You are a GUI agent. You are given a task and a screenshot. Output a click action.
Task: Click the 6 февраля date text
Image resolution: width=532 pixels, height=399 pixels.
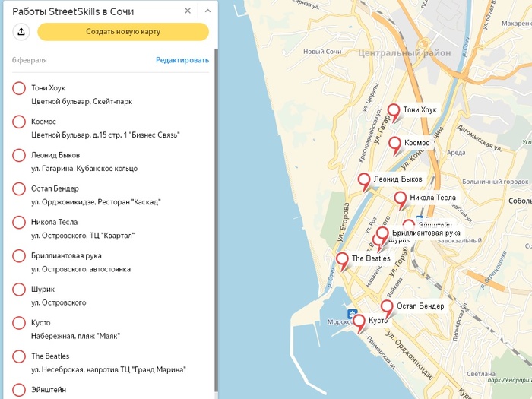(x=30, y=60)
